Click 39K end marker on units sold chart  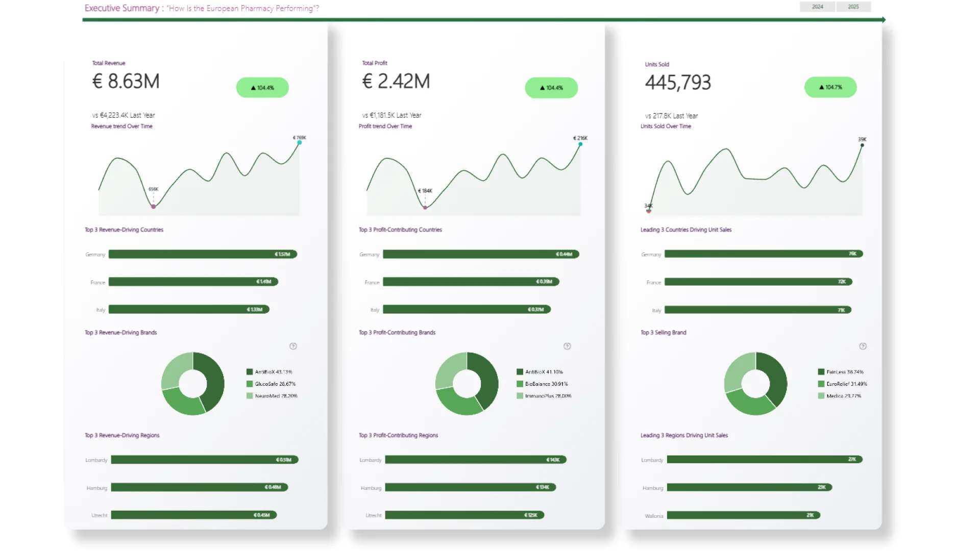(x=862, y=145)
